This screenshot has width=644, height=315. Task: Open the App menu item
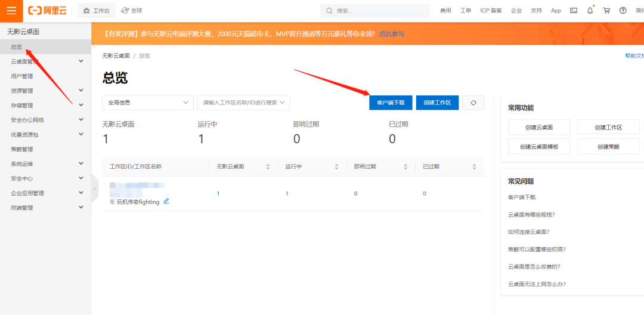(x=556, y=11)
